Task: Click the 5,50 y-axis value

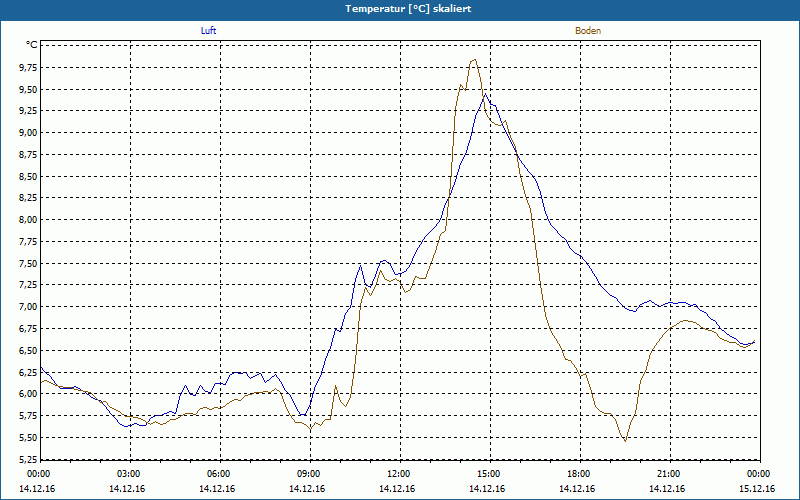Action: (28, 438)
